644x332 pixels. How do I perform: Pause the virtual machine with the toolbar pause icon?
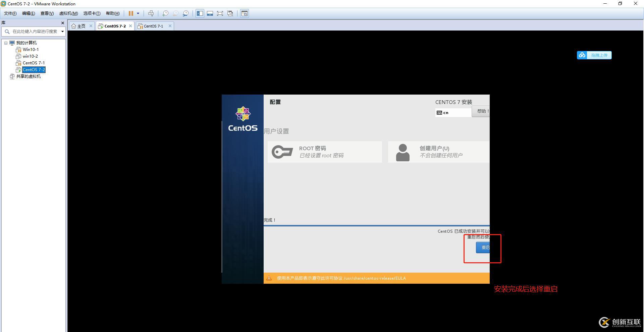point(131,13)
